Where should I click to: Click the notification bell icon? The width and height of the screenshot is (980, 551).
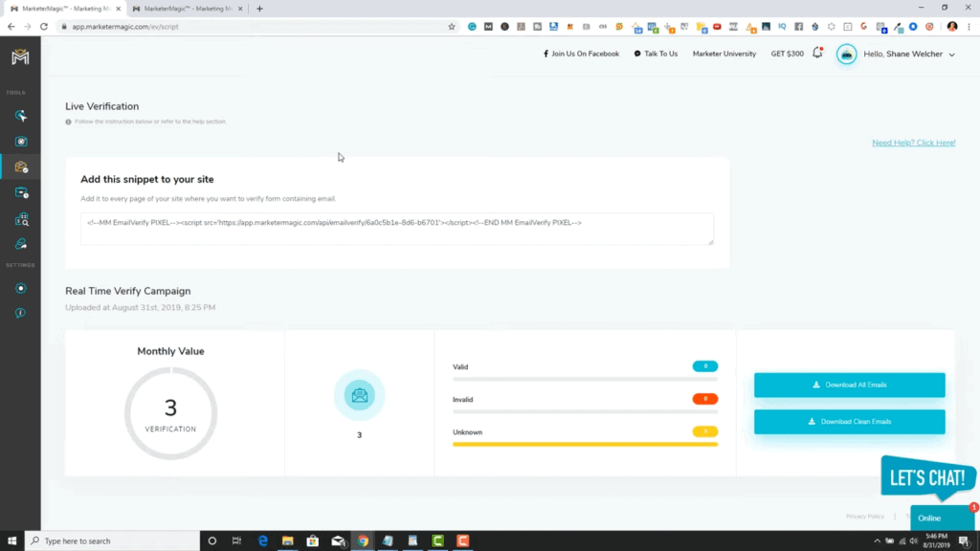point(817,54)
